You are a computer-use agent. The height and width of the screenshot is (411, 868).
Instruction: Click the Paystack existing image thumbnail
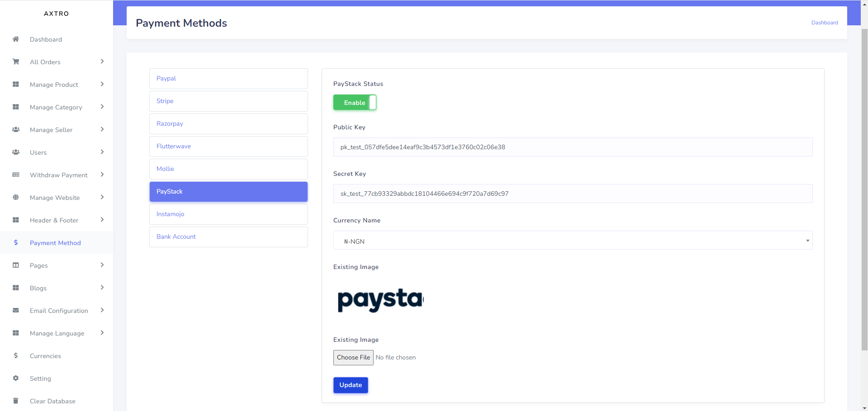(x=380, y=300)
